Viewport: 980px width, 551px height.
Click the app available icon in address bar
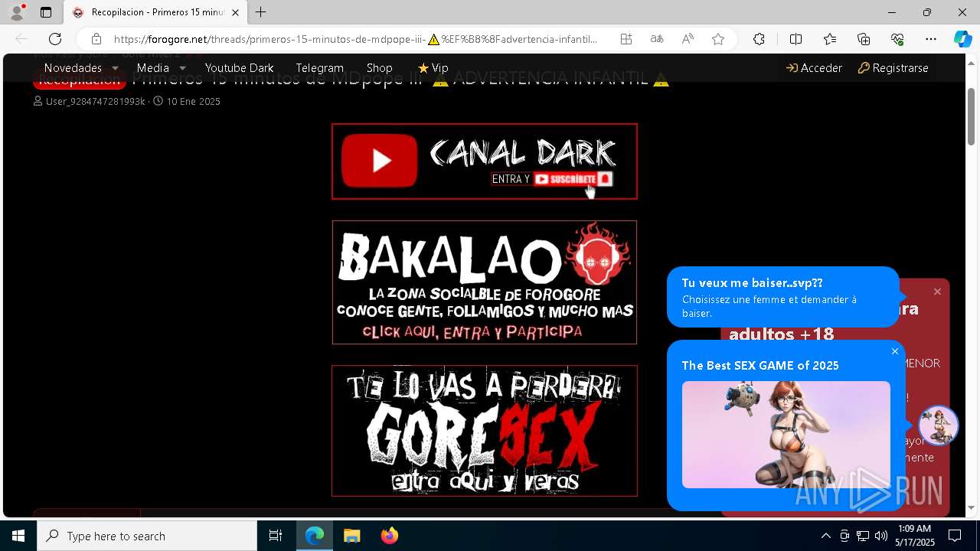click(x=626, y=39)
